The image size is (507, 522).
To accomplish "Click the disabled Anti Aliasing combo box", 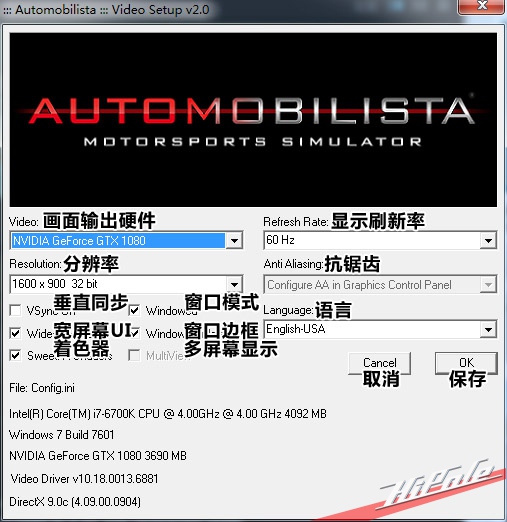I will click(380, 284).
